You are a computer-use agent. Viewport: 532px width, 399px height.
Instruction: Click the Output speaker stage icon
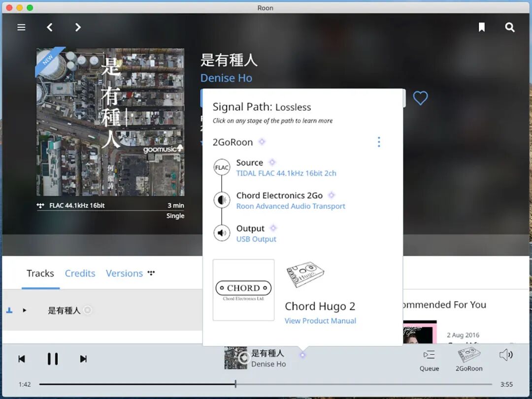222,233
